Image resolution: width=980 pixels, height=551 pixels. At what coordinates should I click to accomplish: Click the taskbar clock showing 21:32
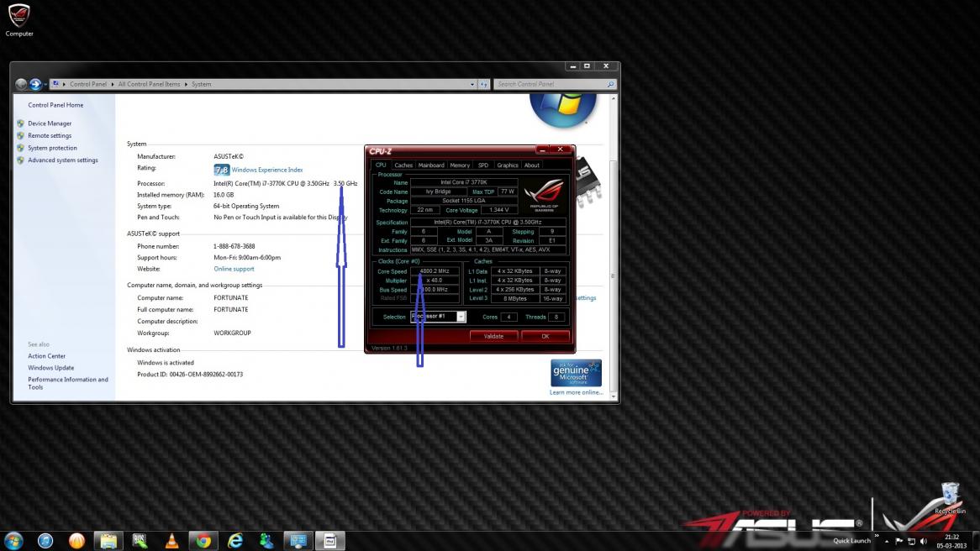[951, 541]
